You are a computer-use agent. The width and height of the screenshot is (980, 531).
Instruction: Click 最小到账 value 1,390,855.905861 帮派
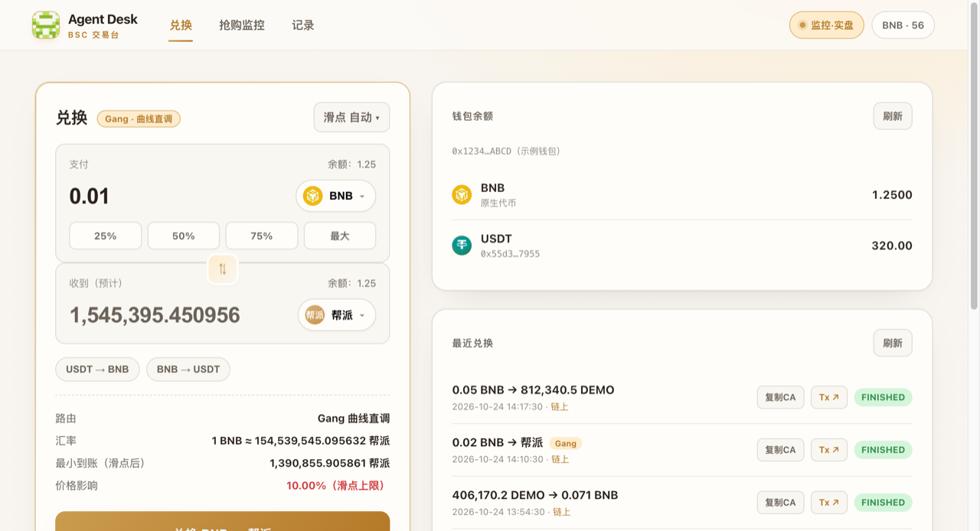pos(330,463)
